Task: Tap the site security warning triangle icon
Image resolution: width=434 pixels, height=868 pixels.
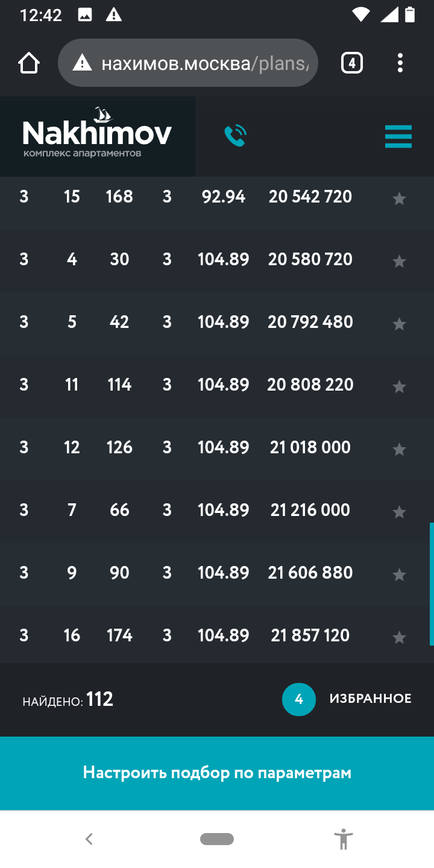Action: [82, 63]
